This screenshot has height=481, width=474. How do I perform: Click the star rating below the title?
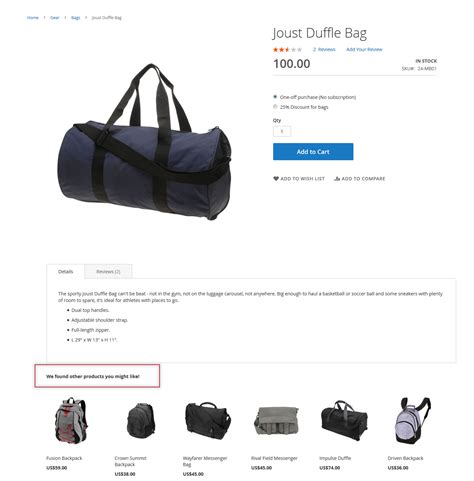tap(287, 50)
